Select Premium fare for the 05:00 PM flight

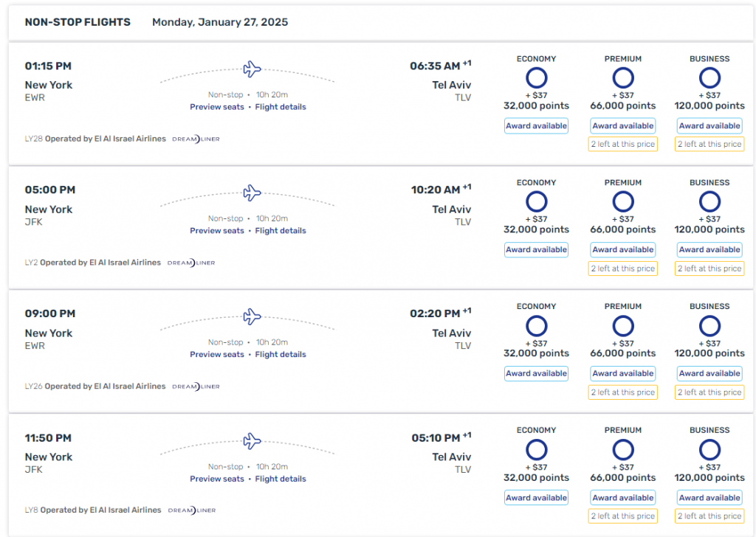tap(622, 201)
